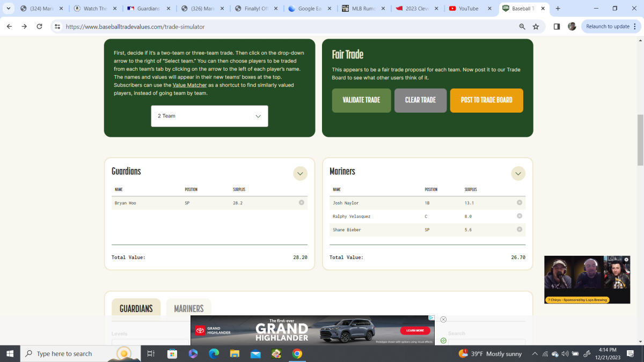Click the Validate Trade button
644x362 pixels.
tap(361, 100)
